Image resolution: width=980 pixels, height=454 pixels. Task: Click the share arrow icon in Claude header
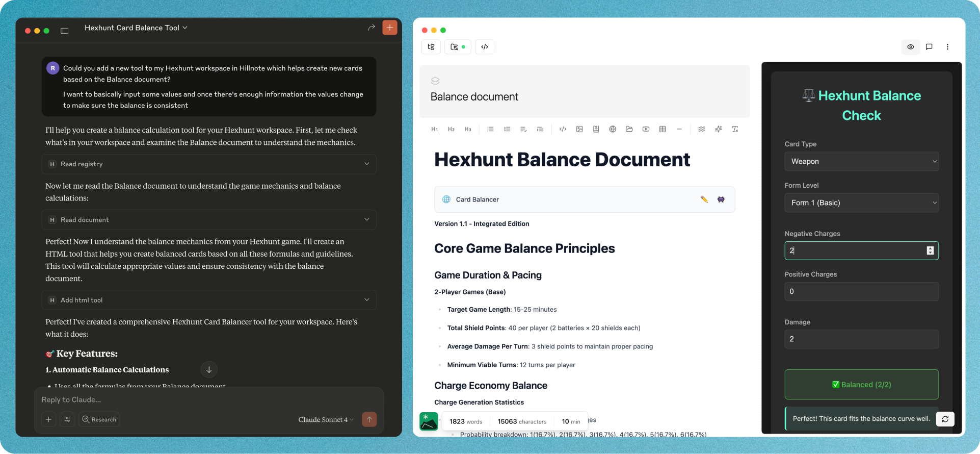(372, 28)
